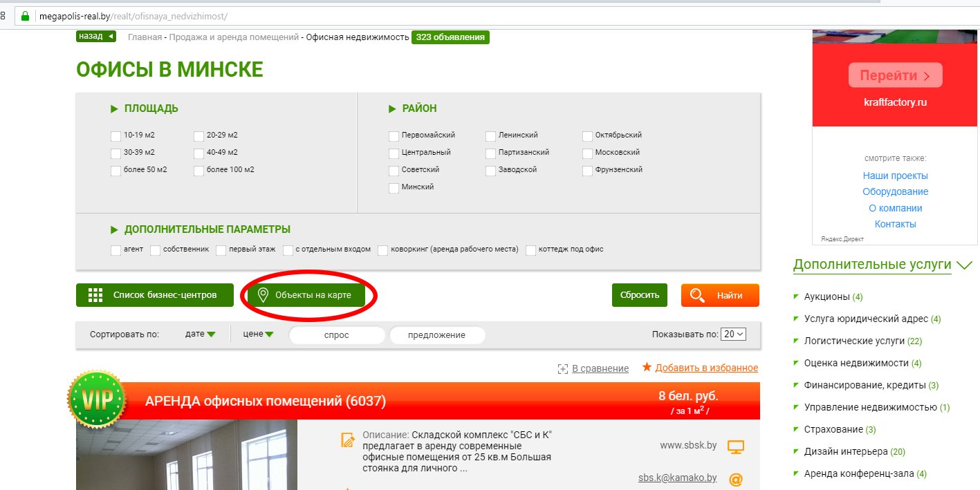980x490 pixels.
Task: Select the предложение tab
Action: (x=436, y=335)
